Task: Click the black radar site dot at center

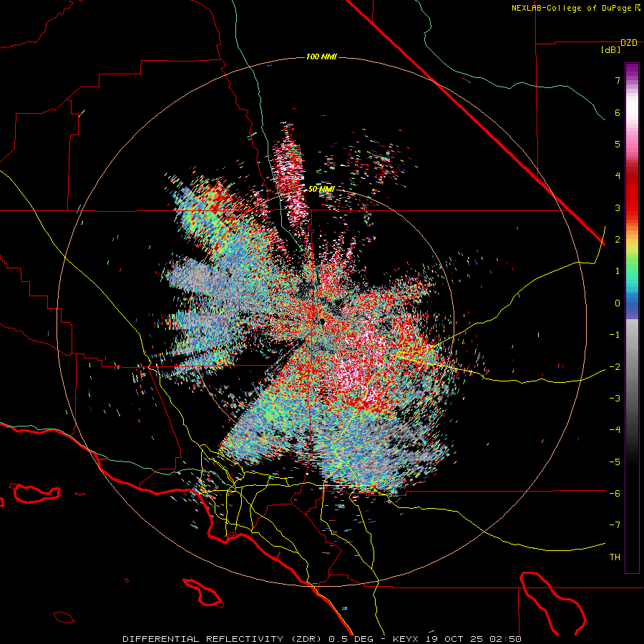Action: 323,321
